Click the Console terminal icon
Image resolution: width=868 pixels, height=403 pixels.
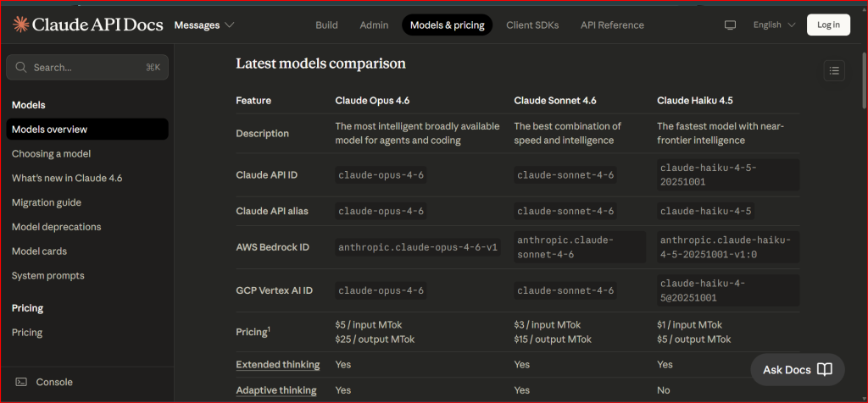(x=21, y=382)
